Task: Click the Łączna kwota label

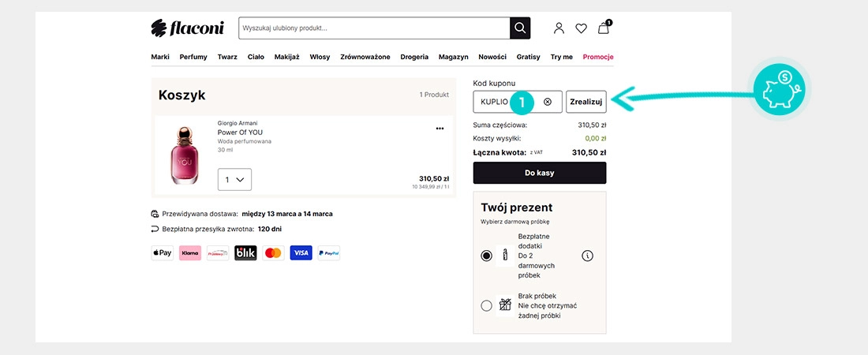Action: 500,152
